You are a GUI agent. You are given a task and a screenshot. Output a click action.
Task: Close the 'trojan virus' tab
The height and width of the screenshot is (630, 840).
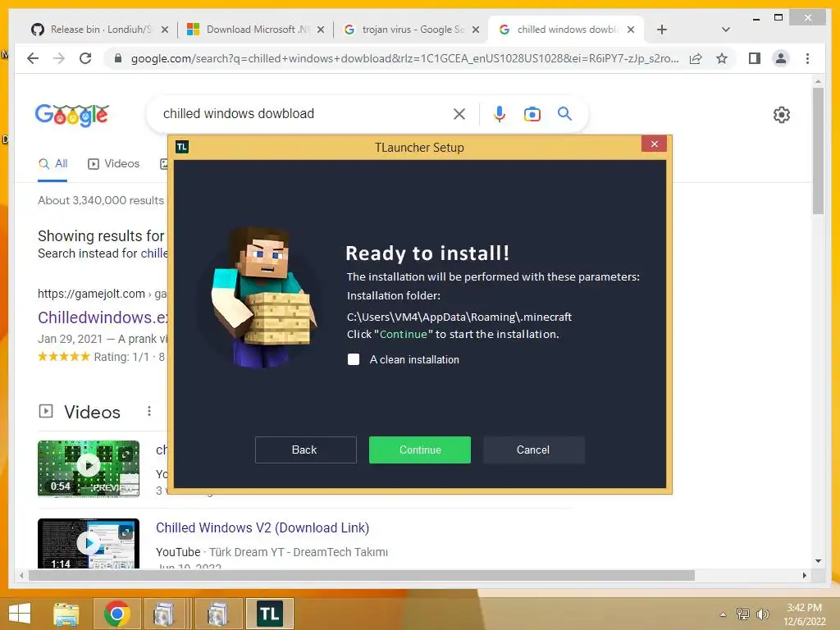click(475, 30)
